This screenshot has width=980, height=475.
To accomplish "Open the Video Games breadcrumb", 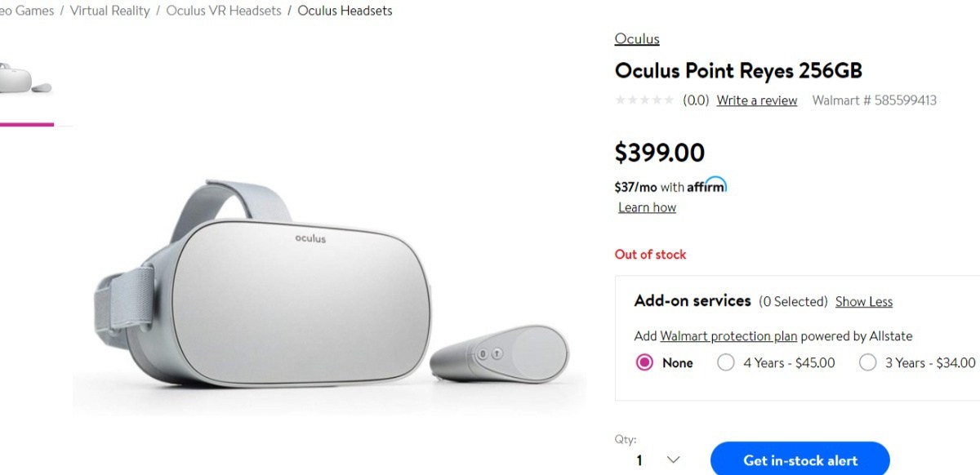I will (x=27, y=11).
